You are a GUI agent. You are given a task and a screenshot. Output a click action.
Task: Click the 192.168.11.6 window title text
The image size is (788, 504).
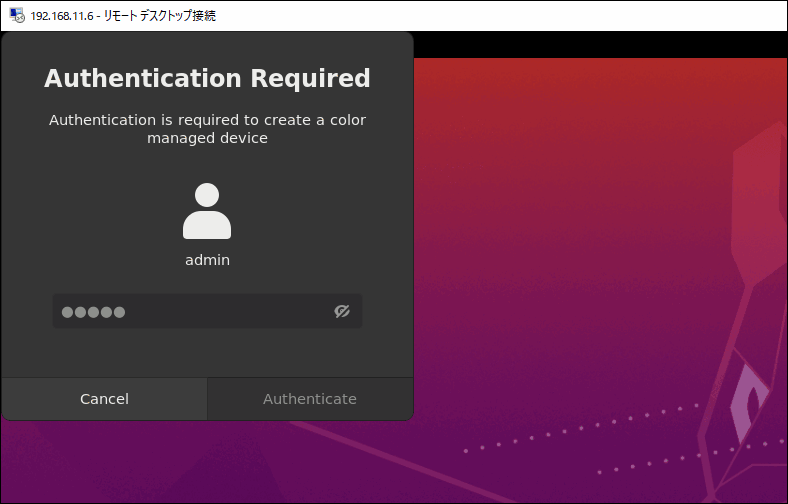click(123, 16)
